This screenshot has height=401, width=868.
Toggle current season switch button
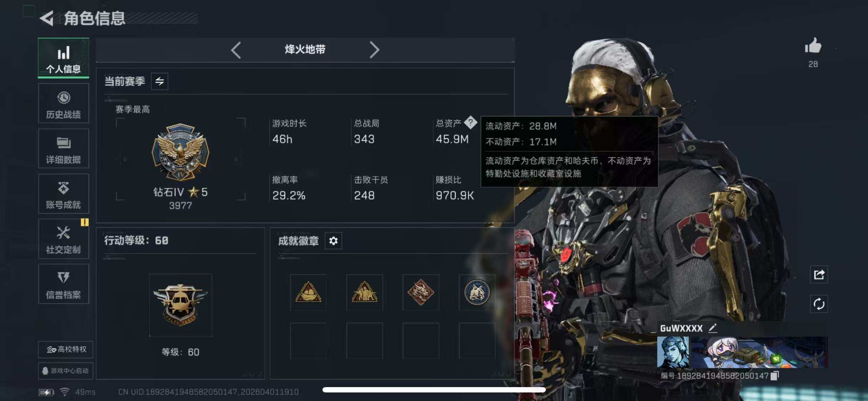click(159, 81)
